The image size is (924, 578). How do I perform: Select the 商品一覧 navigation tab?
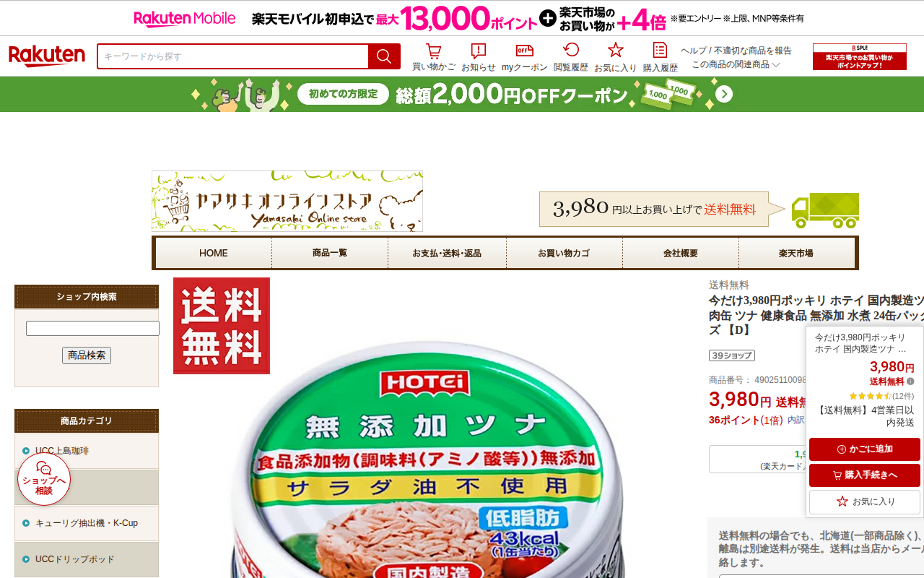[330, 253]
